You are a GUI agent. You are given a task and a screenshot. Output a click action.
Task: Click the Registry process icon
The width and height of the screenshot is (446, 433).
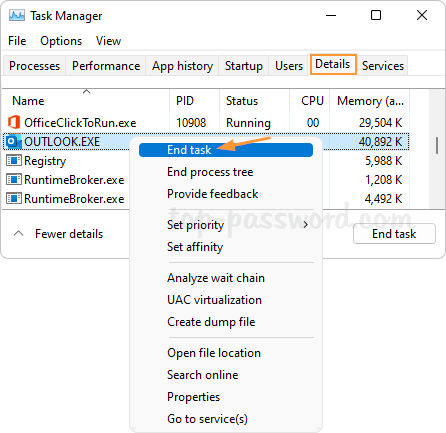pos(14,161)
